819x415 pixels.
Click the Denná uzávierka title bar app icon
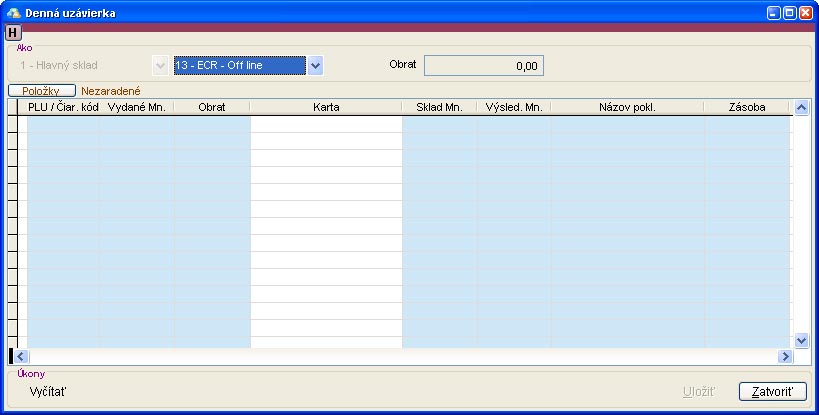pos(13,13)
